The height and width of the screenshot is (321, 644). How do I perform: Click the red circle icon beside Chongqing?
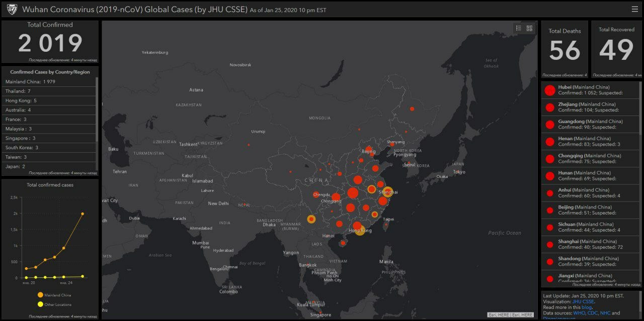pos(549,159)
